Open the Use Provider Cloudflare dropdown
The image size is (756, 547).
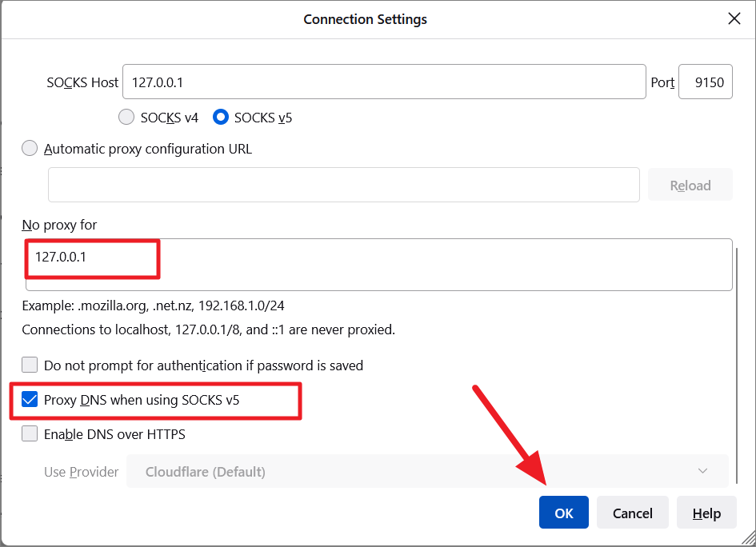(427, 471)
